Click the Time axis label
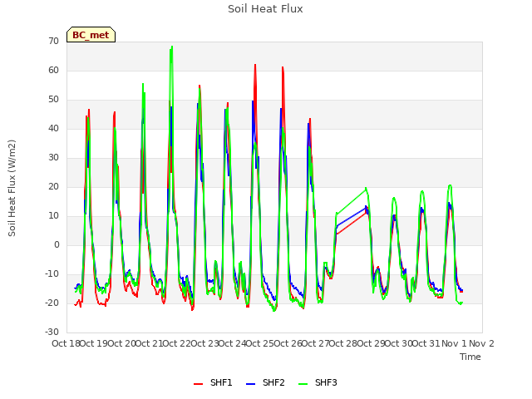This screenshot has width=532, height=399. point(470,357)
